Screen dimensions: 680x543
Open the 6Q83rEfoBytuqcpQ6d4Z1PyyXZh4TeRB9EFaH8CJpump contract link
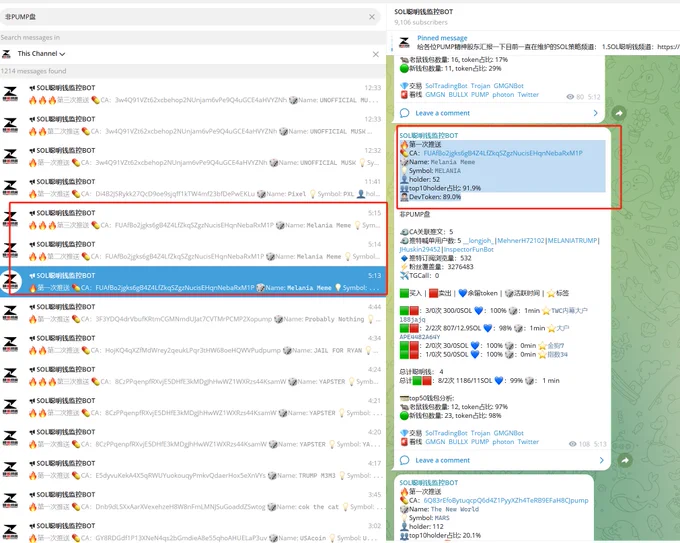coord(506,500)
